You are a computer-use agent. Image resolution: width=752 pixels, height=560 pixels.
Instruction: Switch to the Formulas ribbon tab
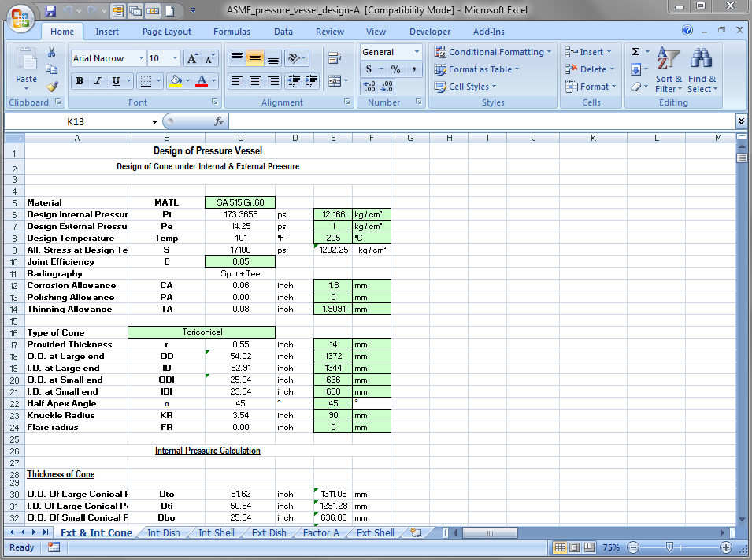pos(232,32)
